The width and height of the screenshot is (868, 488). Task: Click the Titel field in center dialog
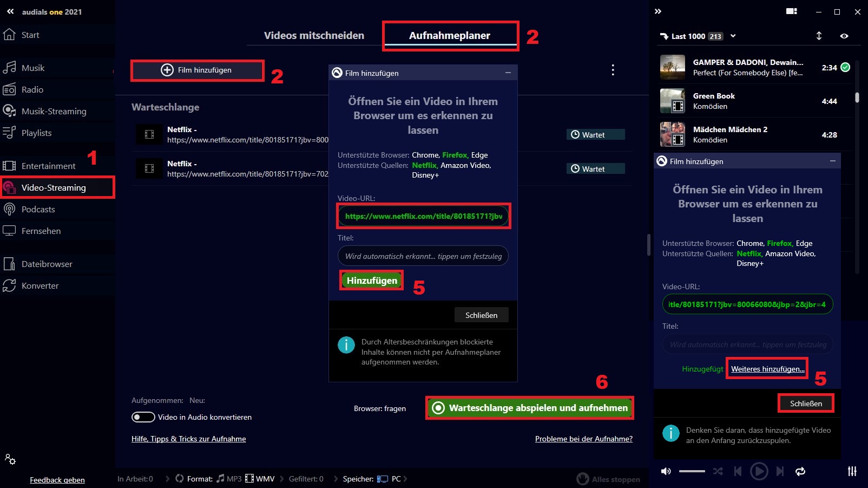(x=423, y=256)
